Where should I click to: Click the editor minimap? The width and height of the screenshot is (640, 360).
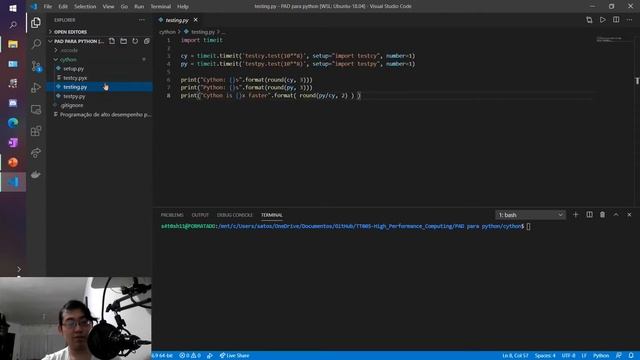point(610,40)
